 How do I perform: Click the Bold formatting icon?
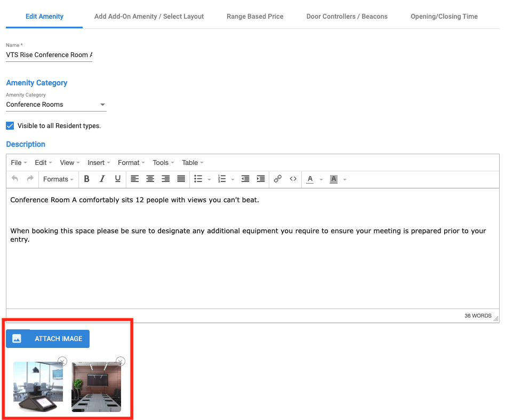[87, 179]
